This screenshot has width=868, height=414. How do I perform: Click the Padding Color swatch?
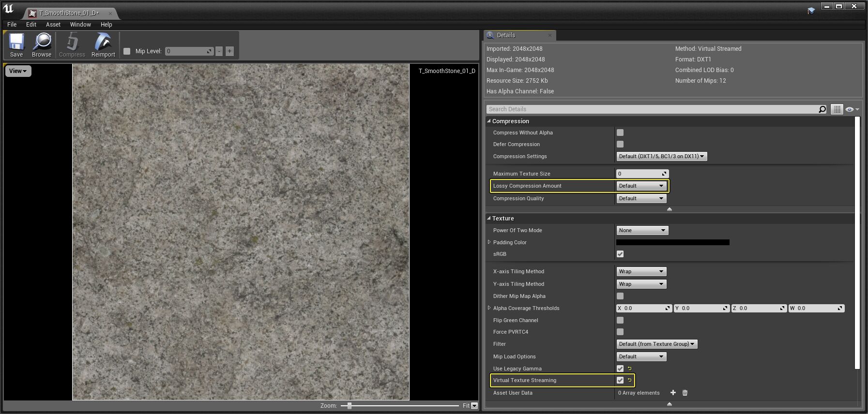click(672, 242)
